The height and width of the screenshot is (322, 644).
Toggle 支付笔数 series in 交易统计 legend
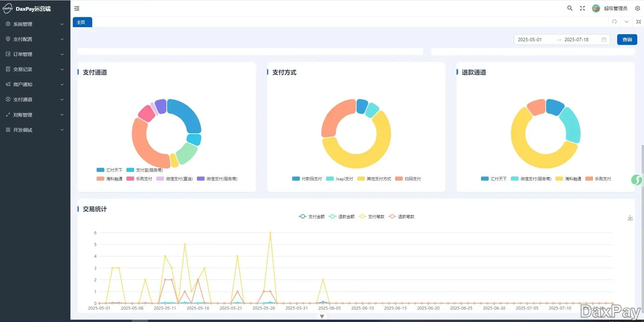[x=371, y=216]
